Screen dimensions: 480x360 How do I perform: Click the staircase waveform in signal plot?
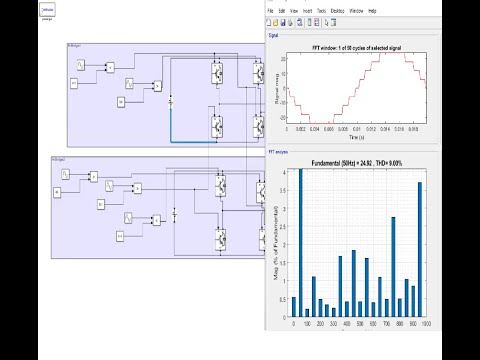[x=356, y=88]
